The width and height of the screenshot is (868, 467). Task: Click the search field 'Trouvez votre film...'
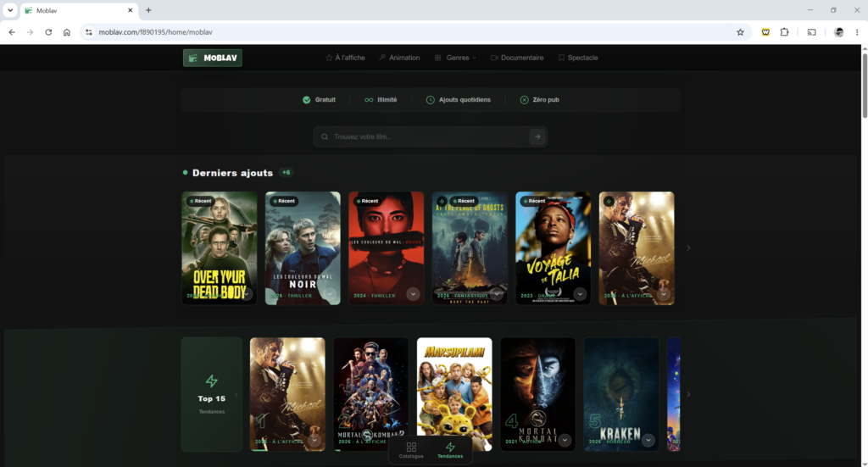(x=430, y=136)
